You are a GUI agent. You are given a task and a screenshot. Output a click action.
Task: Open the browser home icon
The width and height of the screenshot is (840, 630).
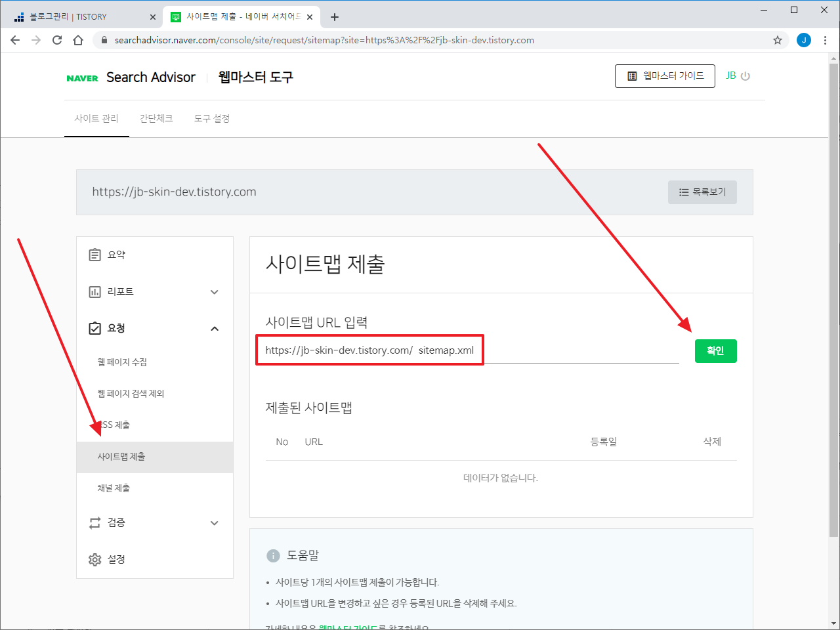tap(78, 40)
